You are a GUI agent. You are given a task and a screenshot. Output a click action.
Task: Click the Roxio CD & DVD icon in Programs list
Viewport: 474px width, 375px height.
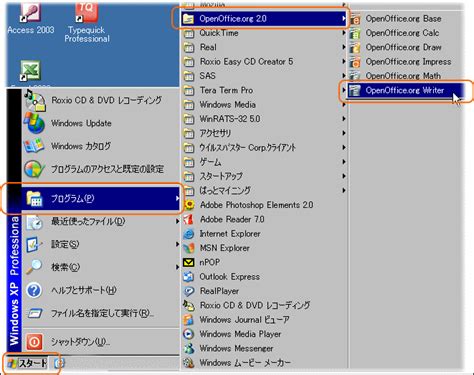pyautogui.click(x=189, y=305)
